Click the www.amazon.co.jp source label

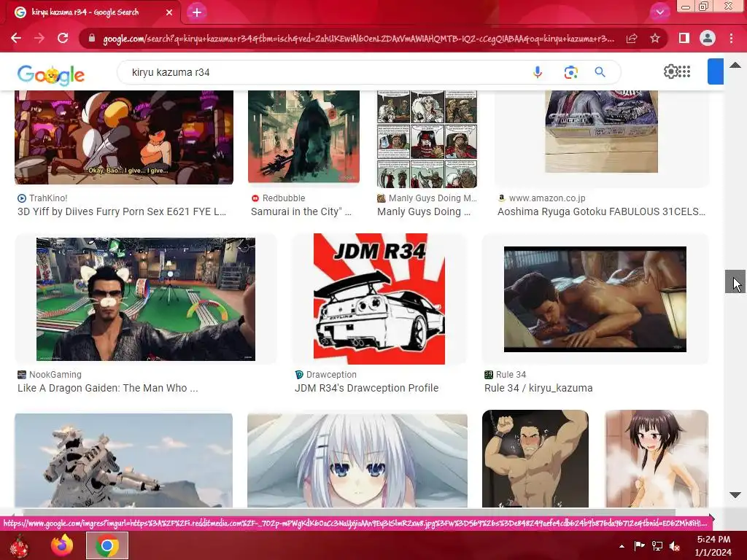coord(547,198)
